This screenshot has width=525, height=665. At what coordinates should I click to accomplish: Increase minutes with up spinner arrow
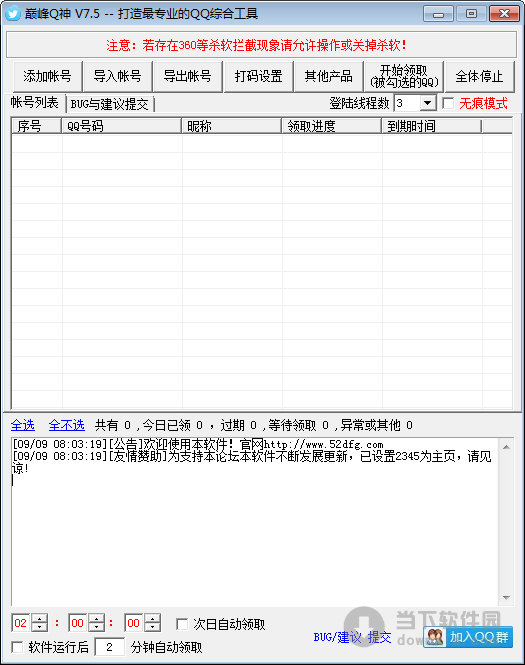tap(96, 618)
